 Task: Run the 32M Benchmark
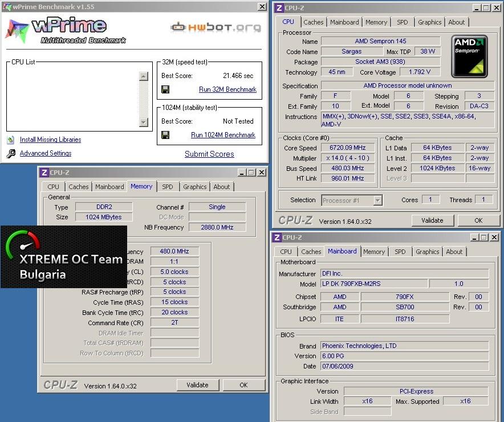coord(227,89)
